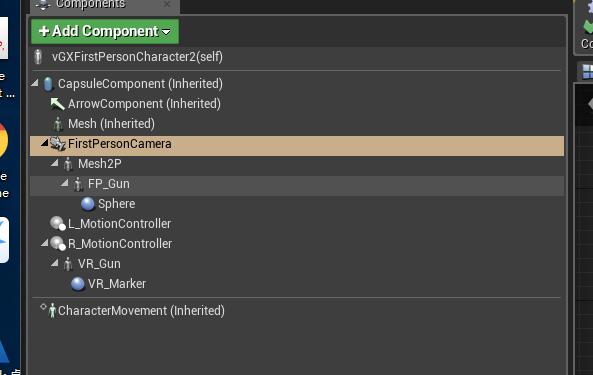Switch to the Components tab
This screenshot has width=593, height=375.
(x=90, y=5)
